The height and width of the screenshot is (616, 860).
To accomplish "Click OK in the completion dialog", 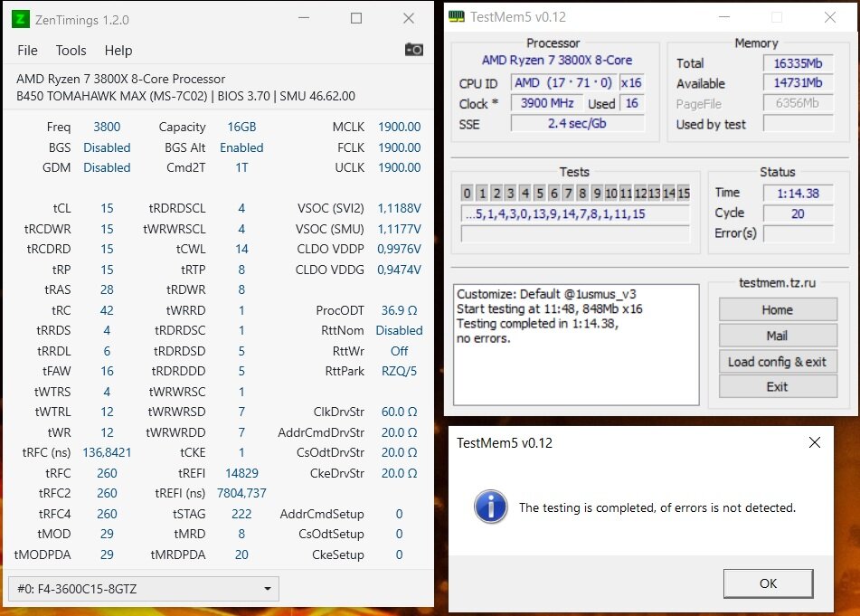I will (768, 583).
